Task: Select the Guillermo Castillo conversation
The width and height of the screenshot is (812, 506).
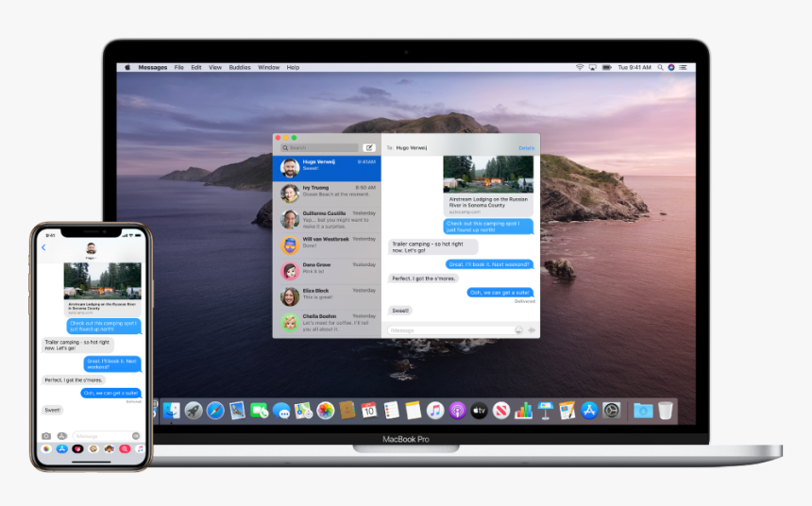Action: pos(327,220)
